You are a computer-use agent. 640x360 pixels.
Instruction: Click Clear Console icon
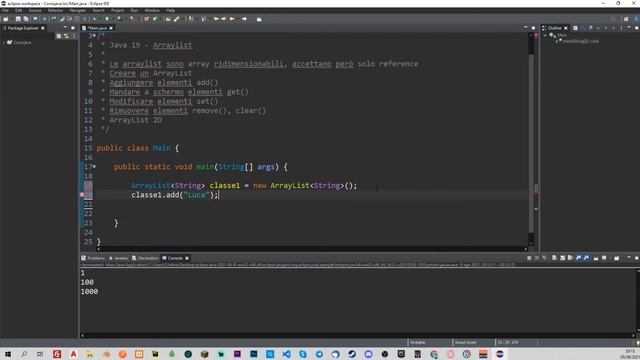coord(554,258)
